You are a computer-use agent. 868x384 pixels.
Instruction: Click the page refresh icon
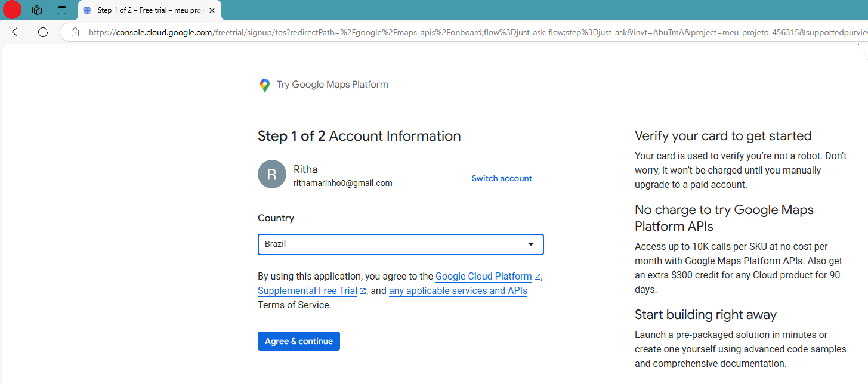(x=42, y=32)
